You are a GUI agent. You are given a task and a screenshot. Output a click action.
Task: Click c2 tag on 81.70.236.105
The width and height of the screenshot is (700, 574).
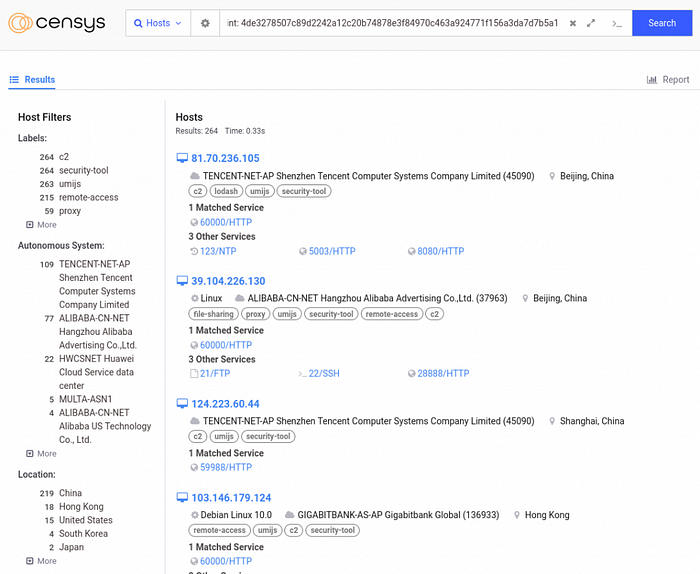point(198,191)
